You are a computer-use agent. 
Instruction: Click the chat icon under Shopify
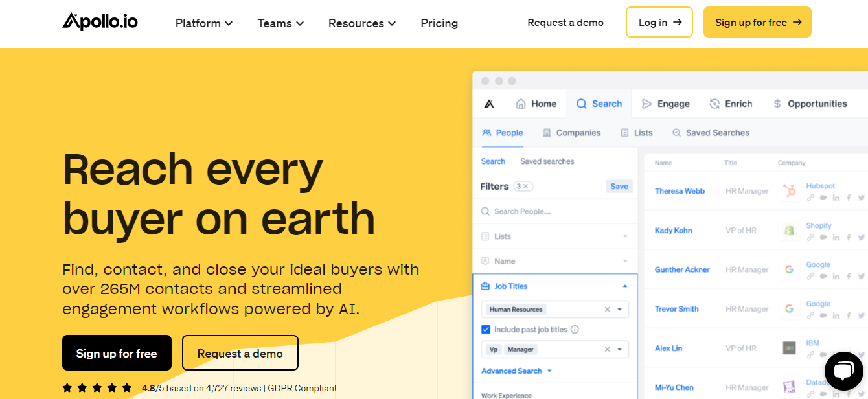tap(823, 237)
